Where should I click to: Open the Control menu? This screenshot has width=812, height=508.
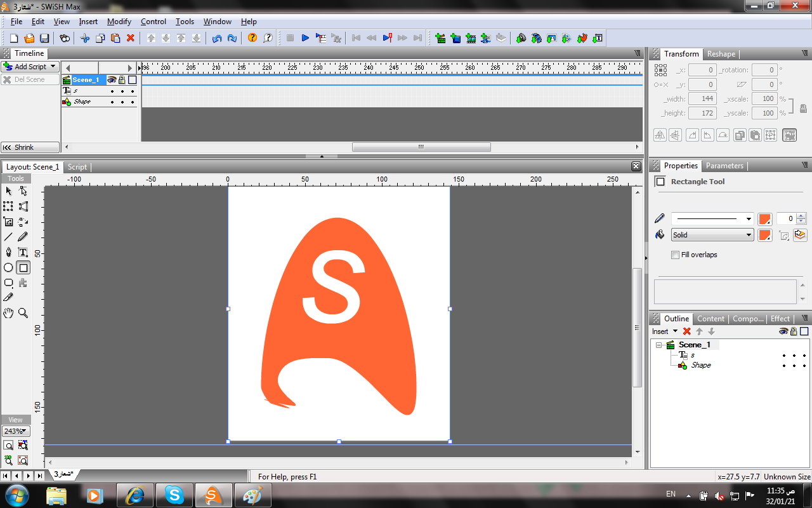(154, 22)
